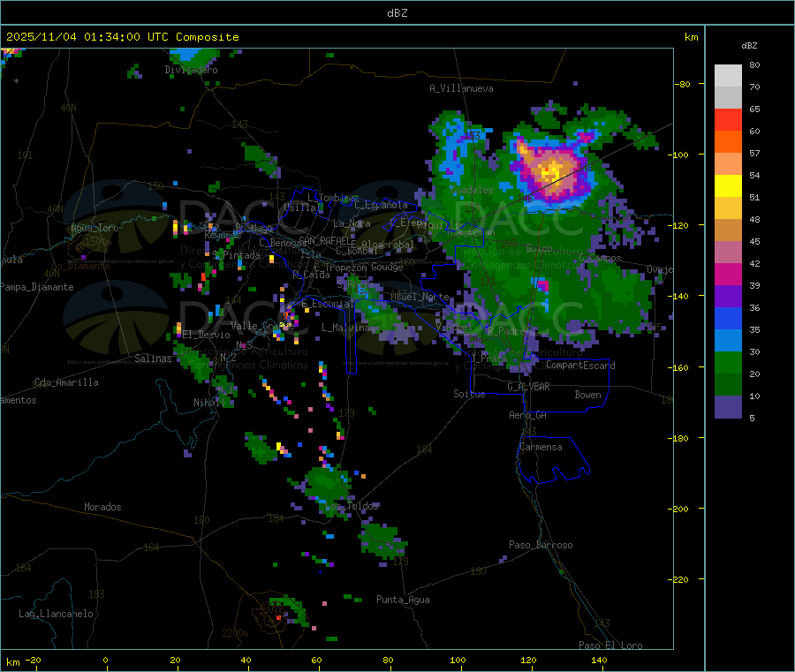Screen dimensions: 795x672
Task: Click the 'Los_Toldos' place label
Action: click(x=352, y=506)
